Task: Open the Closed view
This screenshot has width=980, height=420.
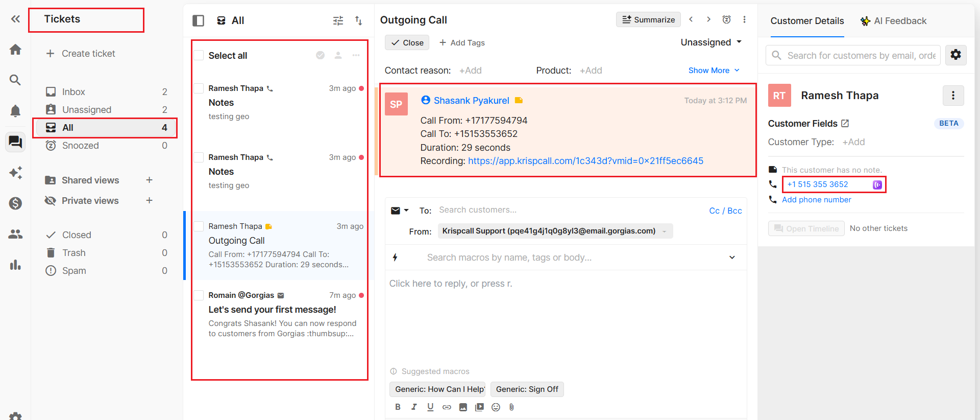Action: click(x=106, y=235)
